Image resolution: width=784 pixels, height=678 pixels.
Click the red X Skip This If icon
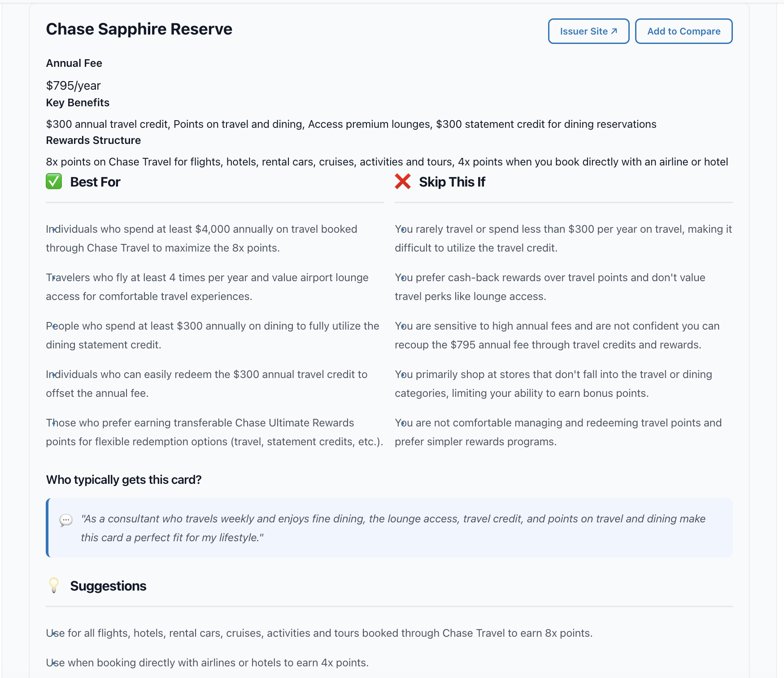402,182
